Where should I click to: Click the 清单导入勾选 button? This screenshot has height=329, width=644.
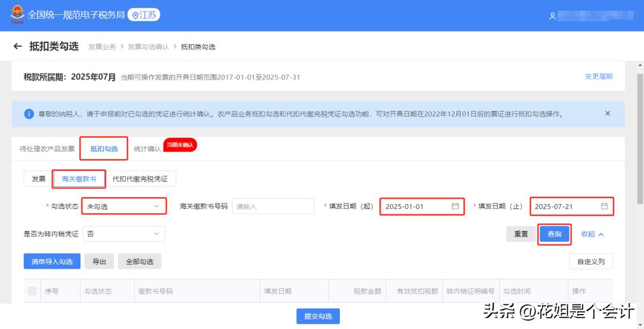coord(52,261)
